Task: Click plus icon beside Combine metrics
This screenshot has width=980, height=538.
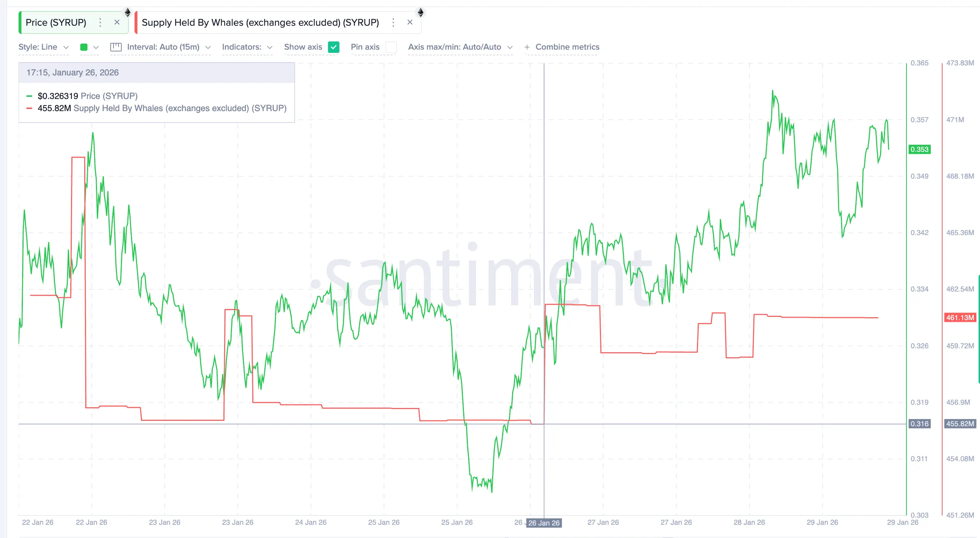Action: coord(527,47)
